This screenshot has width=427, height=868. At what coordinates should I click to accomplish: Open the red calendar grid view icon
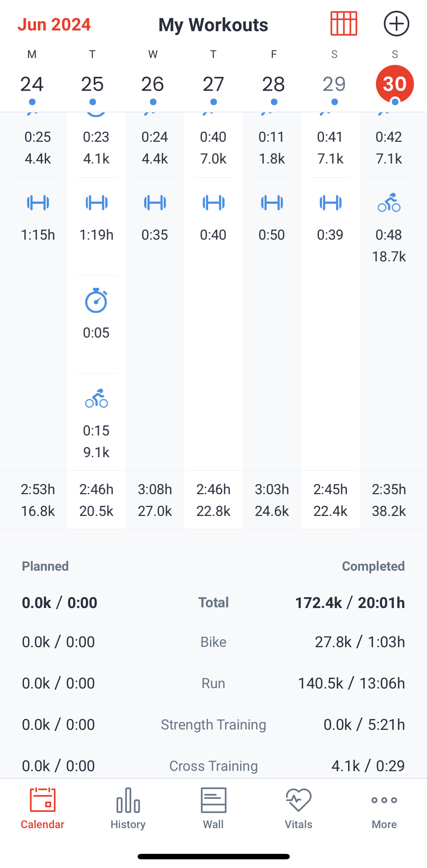point(344,24)
